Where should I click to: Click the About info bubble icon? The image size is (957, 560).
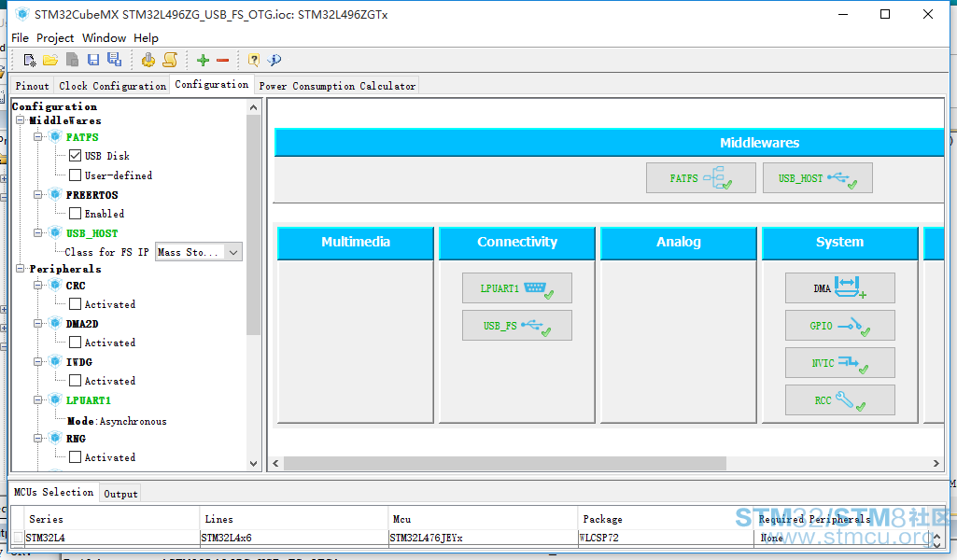(x=274, y=60)
